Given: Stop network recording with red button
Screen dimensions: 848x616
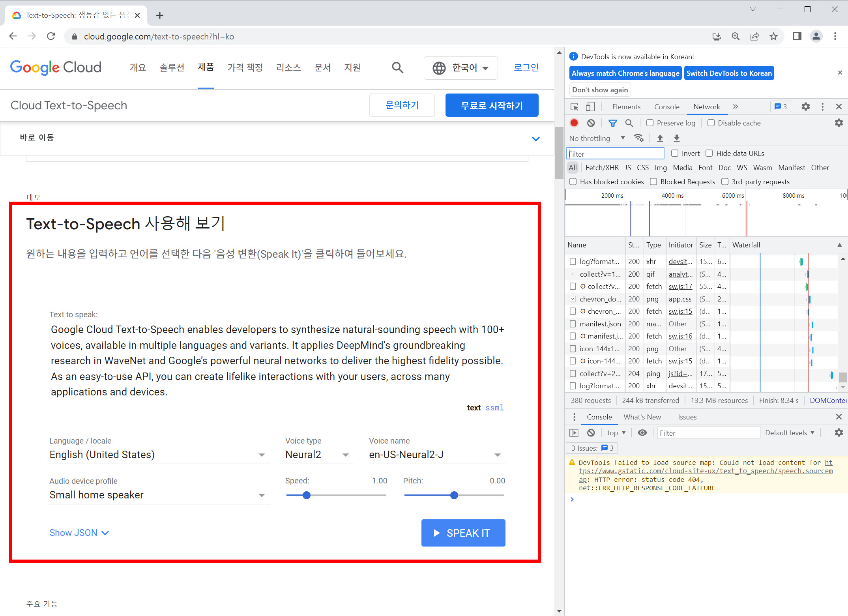Looking at the screenshot, I should click(x=574, y=123).
